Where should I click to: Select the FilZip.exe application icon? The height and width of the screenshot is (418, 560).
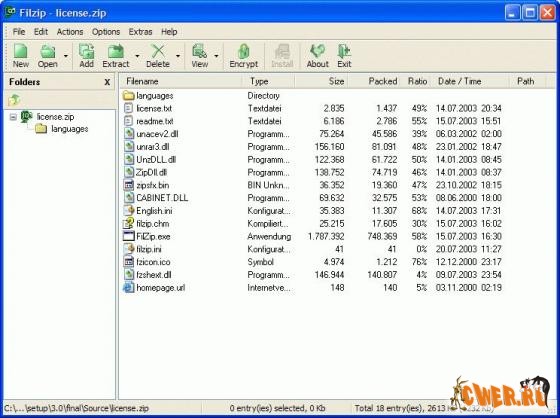coord(128,236)
